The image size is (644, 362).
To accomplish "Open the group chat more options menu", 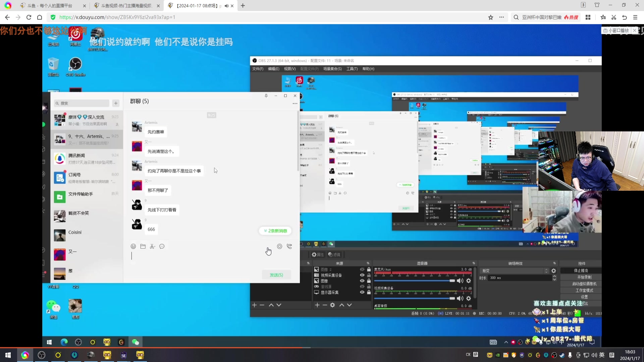I will [x=295, y=104].
